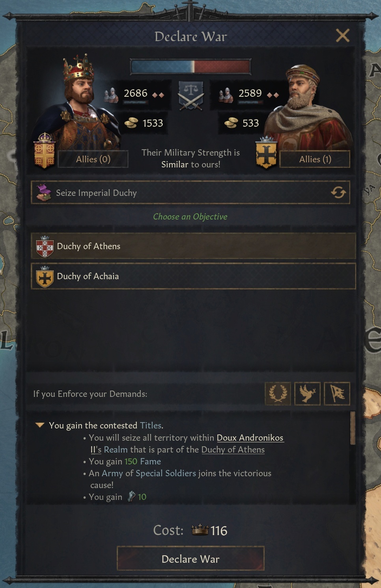Show the white peace dove outcome
Screen dimensions: 381x588
click(x=307, y=394)
